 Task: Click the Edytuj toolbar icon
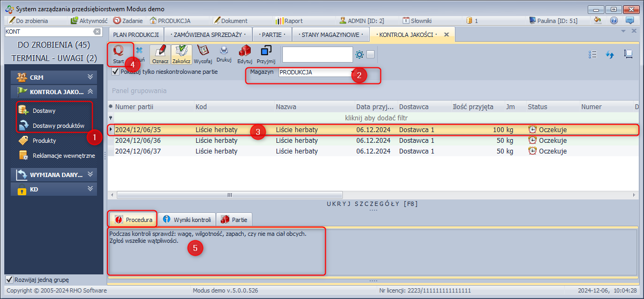pos(244,52)
